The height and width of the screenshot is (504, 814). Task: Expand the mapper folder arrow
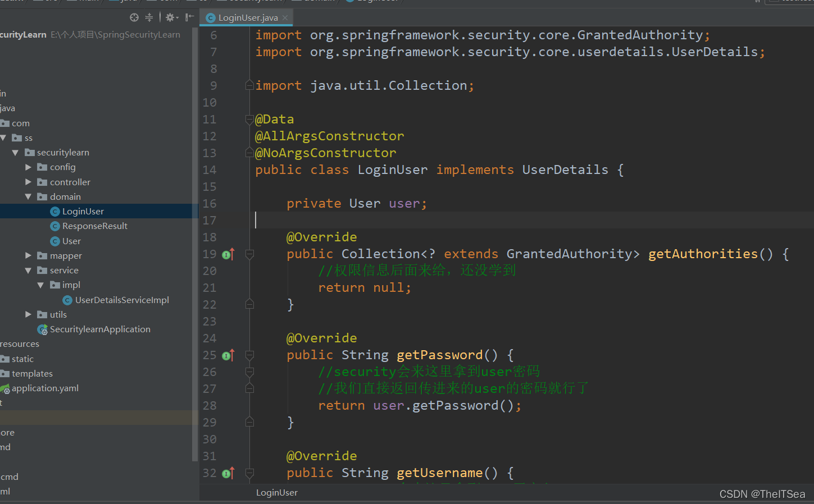coord(28,256)
